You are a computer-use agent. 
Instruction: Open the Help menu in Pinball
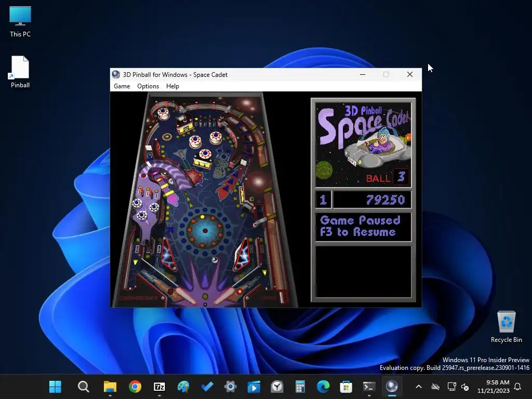[172, 86]
